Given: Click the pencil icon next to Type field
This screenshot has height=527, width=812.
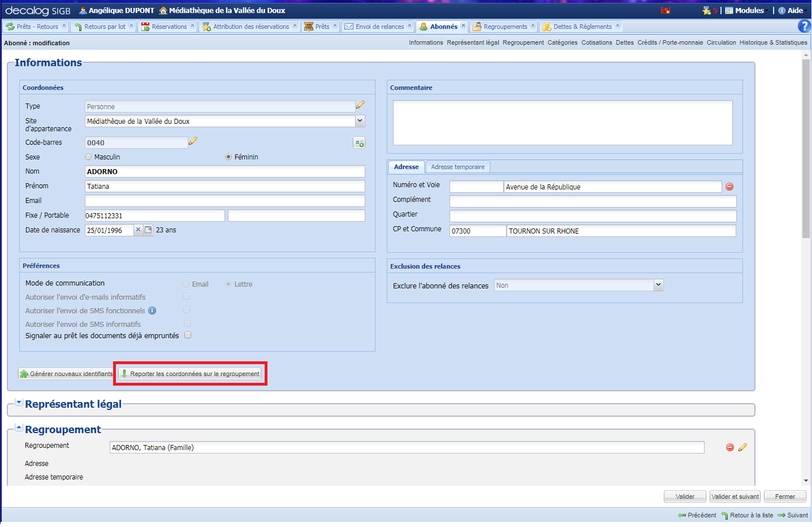Looking at the screenshot, I should (x=360, y=105).
